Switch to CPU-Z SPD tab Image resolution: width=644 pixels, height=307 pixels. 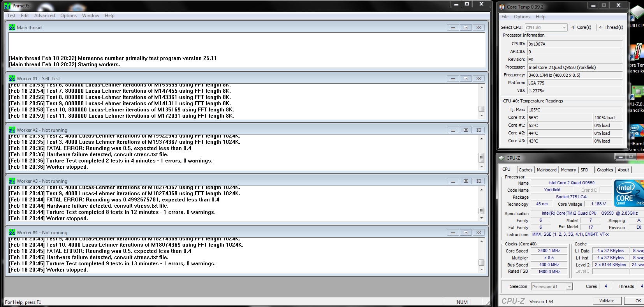click(584, 170)
